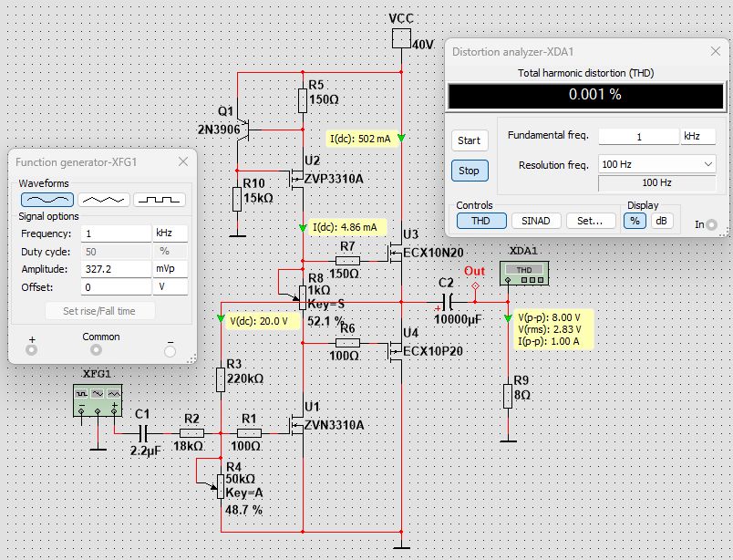This screenshot has width=733, height=560.
Task: Click the green probe arrow at V(dc) 20.0 V
Action: click(x=221, y=318)
